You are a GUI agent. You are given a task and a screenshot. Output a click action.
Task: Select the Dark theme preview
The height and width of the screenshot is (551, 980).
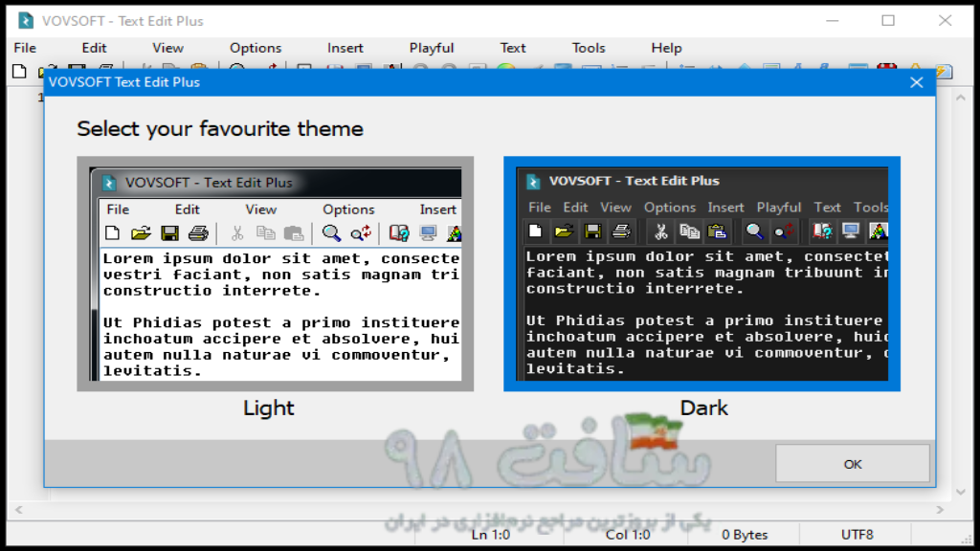click(x=702, y=274)
